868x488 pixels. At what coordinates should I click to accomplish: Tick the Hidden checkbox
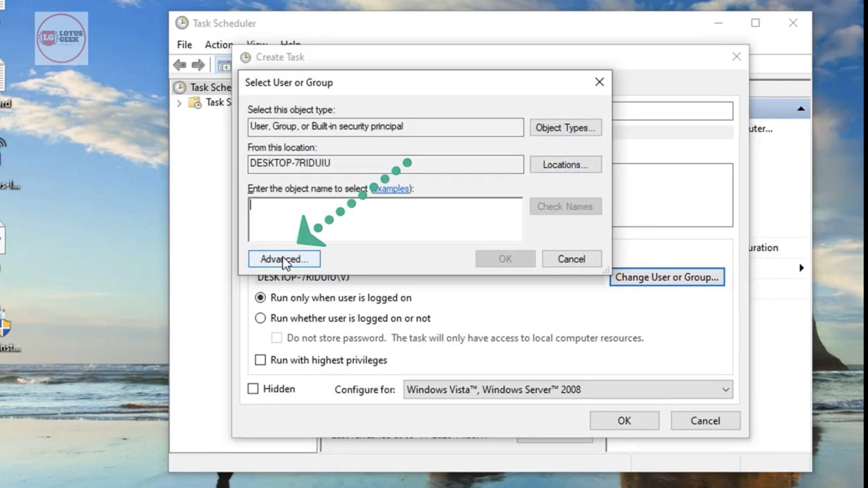(x=253, y=388)
